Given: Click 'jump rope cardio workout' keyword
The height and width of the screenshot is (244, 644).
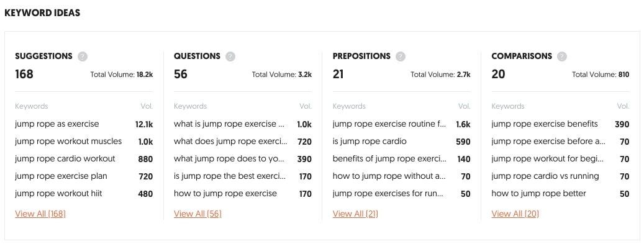Looking at the screenshot, I should coord(65,158).
